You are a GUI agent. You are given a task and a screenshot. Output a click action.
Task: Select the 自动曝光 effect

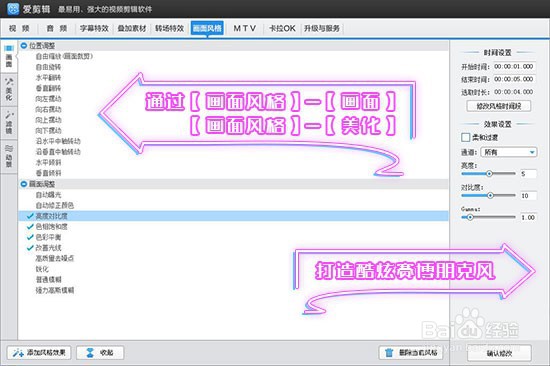click(x=48, y=194)
